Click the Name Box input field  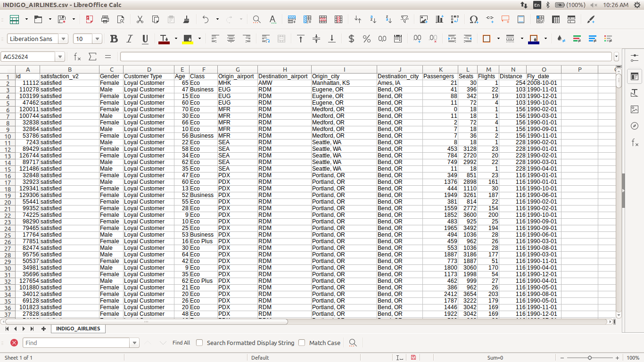click(x=28, y=57)
